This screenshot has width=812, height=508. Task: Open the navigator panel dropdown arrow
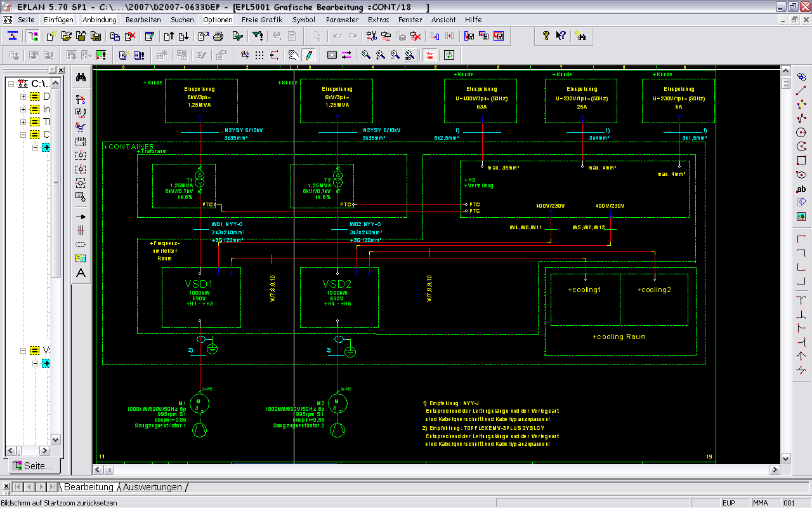tap(51, 70)
